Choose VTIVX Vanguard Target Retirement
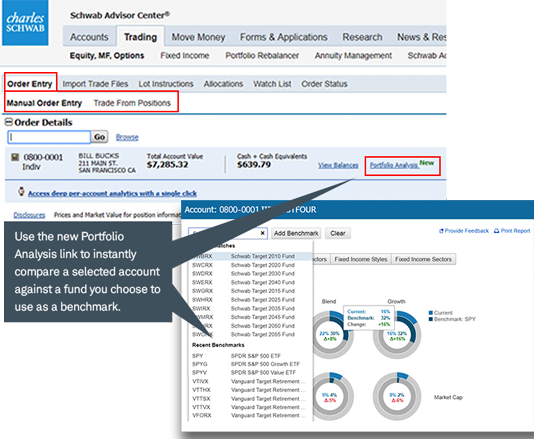Screen dimensions: 534x439 tap(251, 381)
